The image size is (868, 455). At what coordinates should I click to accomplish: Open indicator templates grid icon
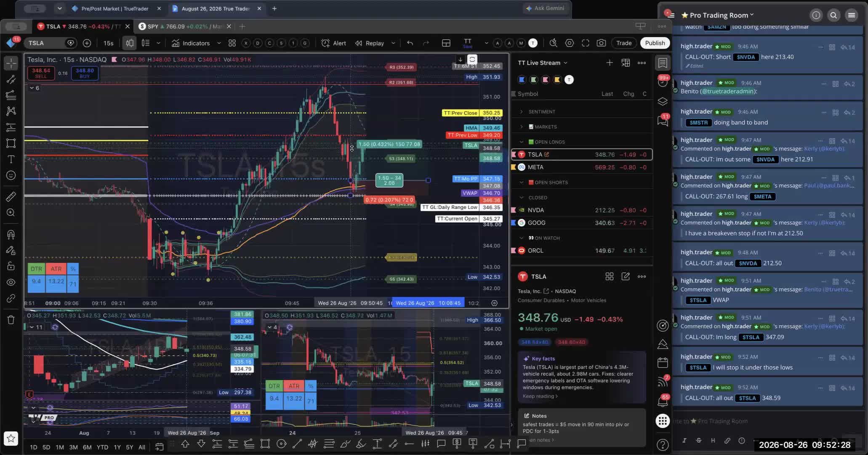pos(232,43)
